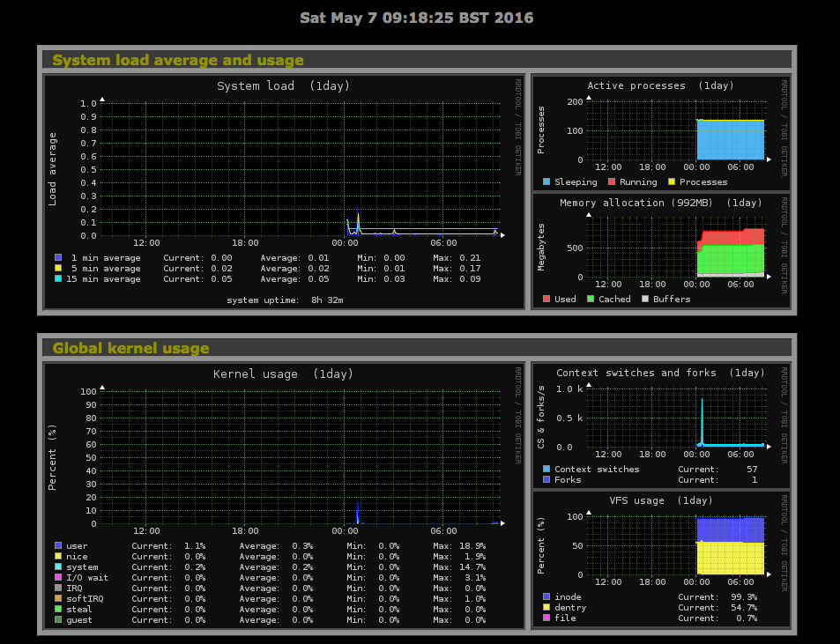Image resolution: width=840 pixels, height=644 pixels.
Task: Click the system Max value 14.7%
Action: point(472,566)
